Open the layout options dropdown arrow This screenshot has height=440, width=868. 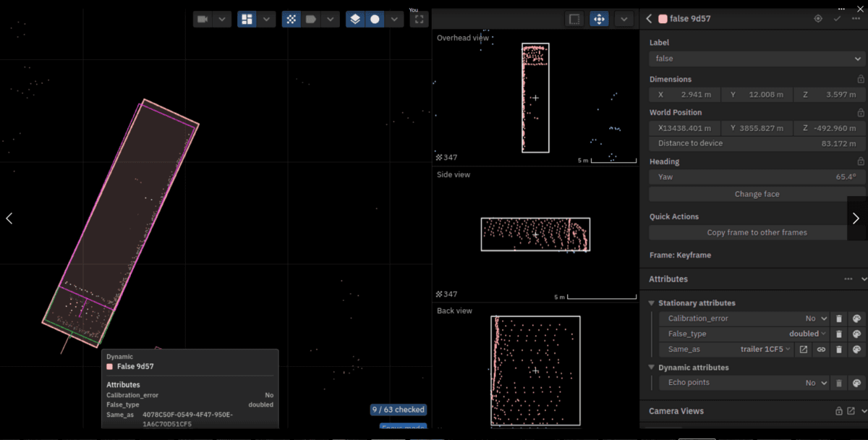267,20
